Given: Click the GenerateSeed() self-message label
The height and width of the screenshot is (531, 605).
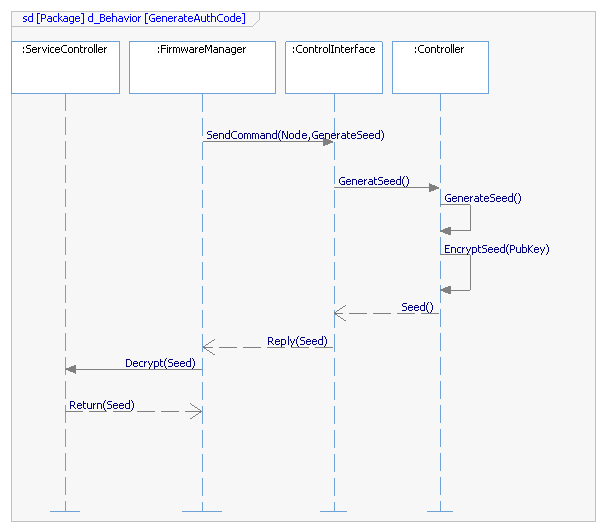Looking at the screenshot, I should pos(482,198).
